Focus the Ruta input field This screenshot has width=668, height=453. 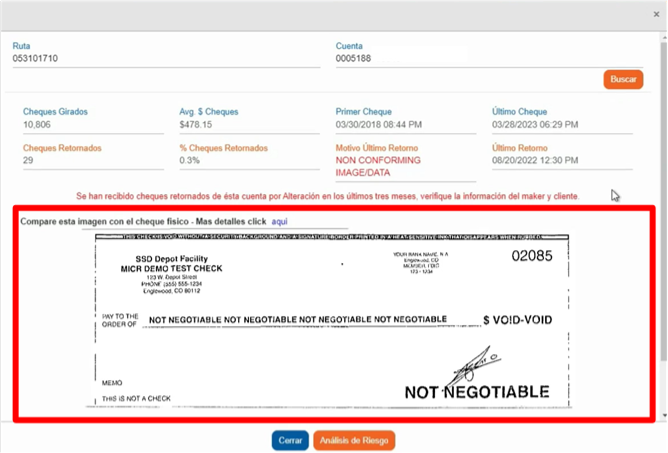tap(166, 59)
